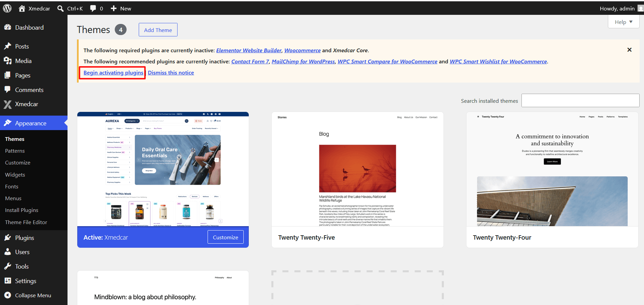Open the Theme File Editor submenu item
The width and height of the screenshot is (644, 305).
click(26, 222)
